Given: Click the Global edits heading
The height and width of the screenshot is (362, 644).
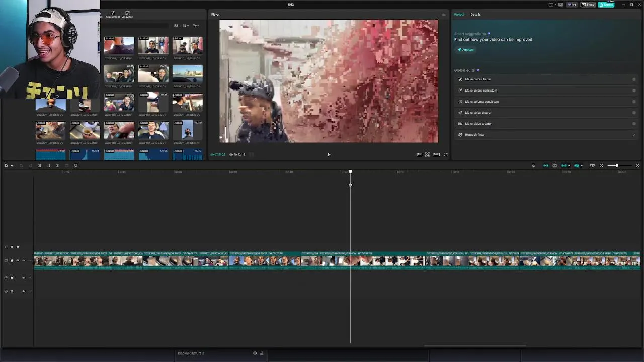Looking at the screenshot, I should pos(464,70).
